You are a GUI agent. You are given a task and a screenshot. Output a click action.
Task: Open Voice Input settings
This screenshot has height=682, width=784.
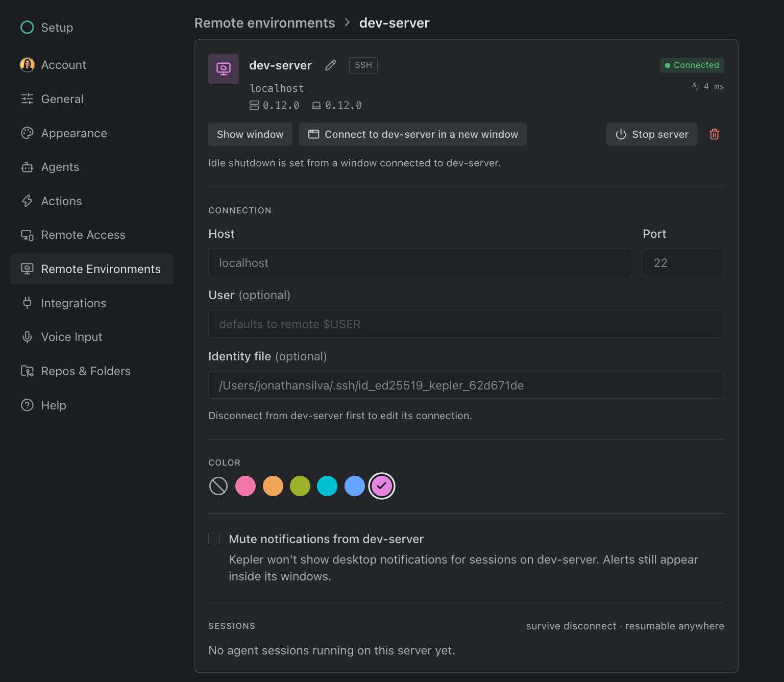click(92, 337)
